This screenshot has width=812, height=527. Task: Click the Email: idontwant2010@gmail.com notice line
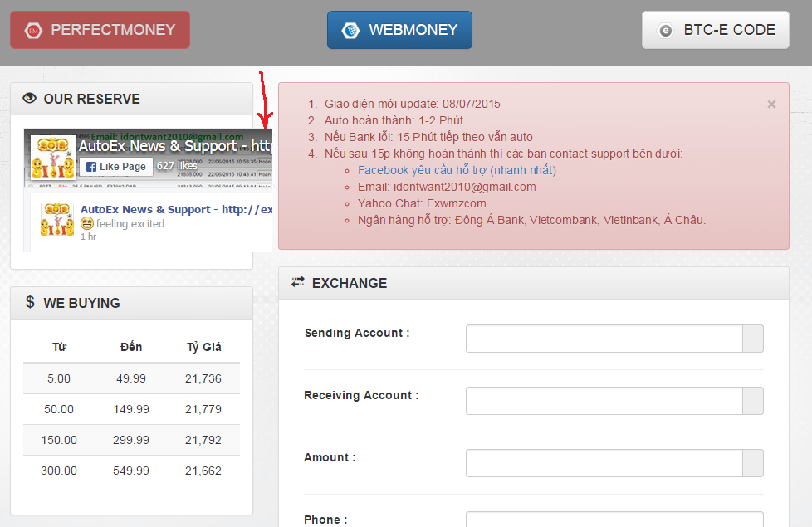[x=447, y=187]
